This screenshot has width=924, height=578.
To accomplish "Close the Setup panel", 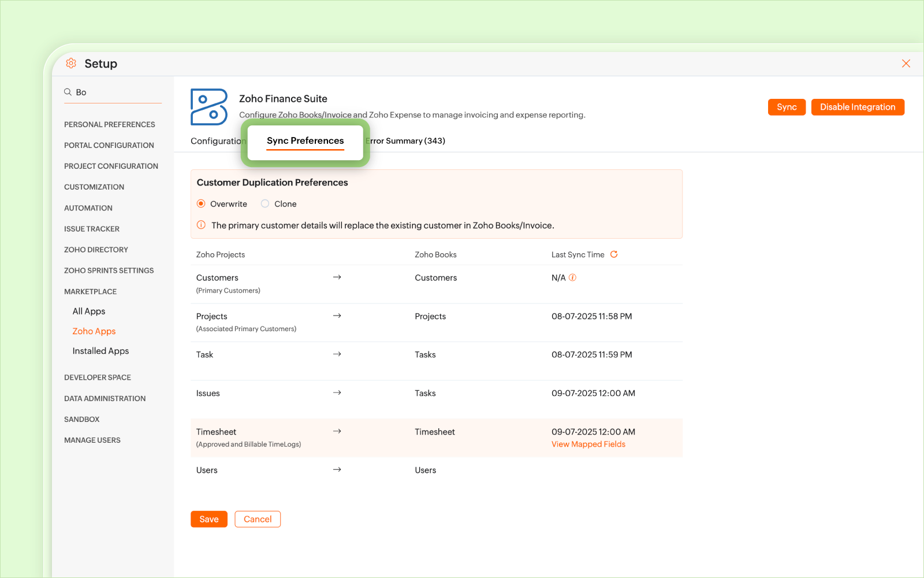I will point(906,64).
